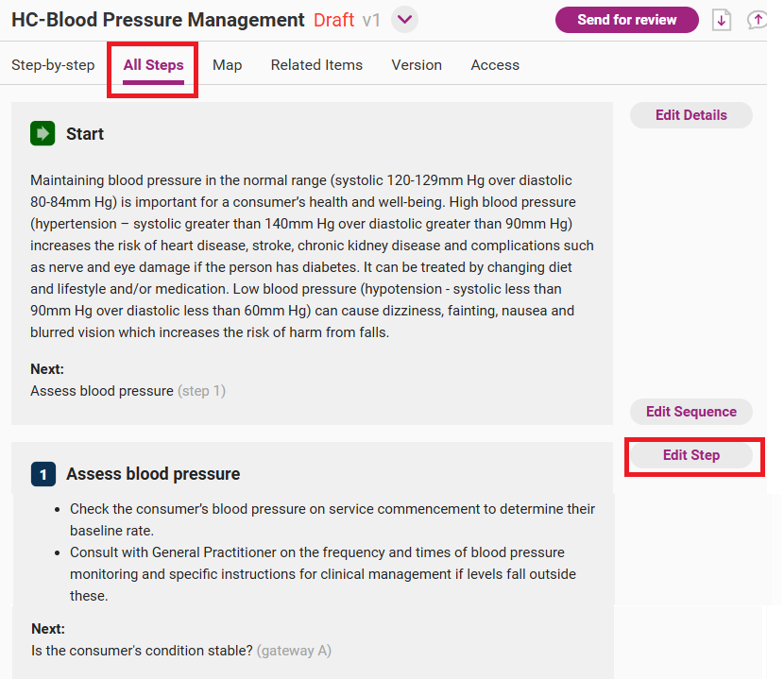Viewport: 784px width, 679px height.
Task: Click the download document icon
Action: point(722,20)
